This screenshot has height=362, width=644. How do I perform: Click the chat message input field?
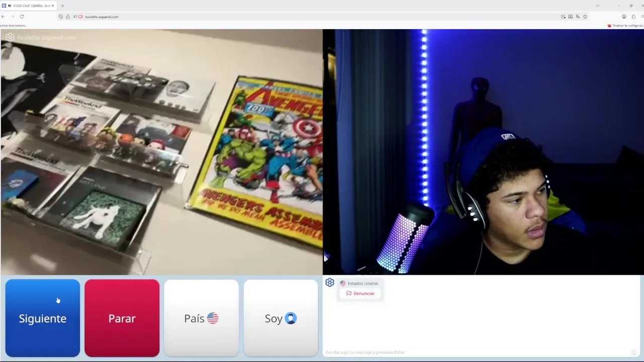475,352
